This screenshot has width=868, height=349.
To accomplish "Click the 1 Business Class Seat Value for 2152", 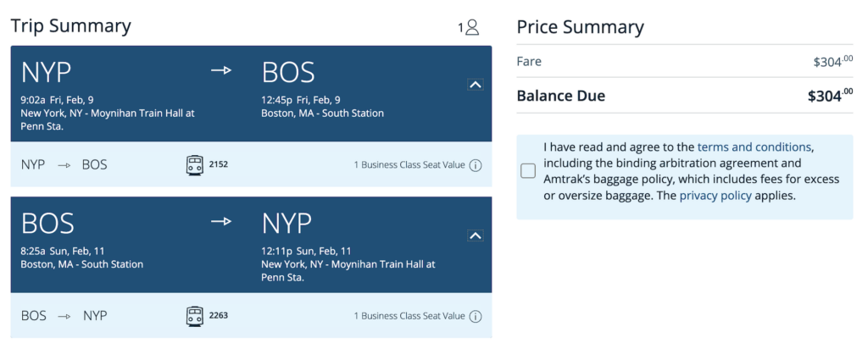I will click(409, 165).
